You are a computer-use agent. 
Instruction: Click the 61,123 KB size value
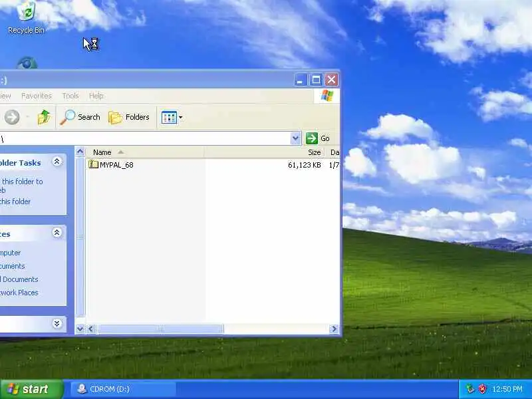(x=305, y=165)
